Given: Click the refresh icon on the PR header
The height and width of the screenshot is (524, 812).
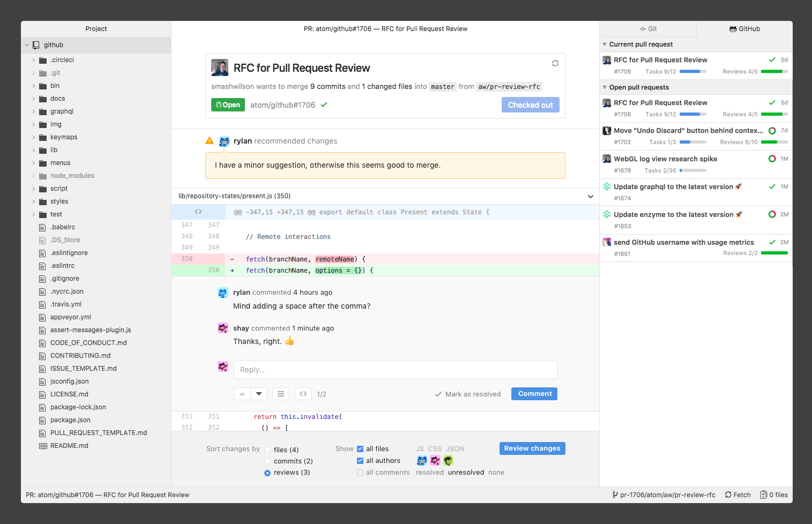Looking at the screenshot, I should click(x=555, y=63).
